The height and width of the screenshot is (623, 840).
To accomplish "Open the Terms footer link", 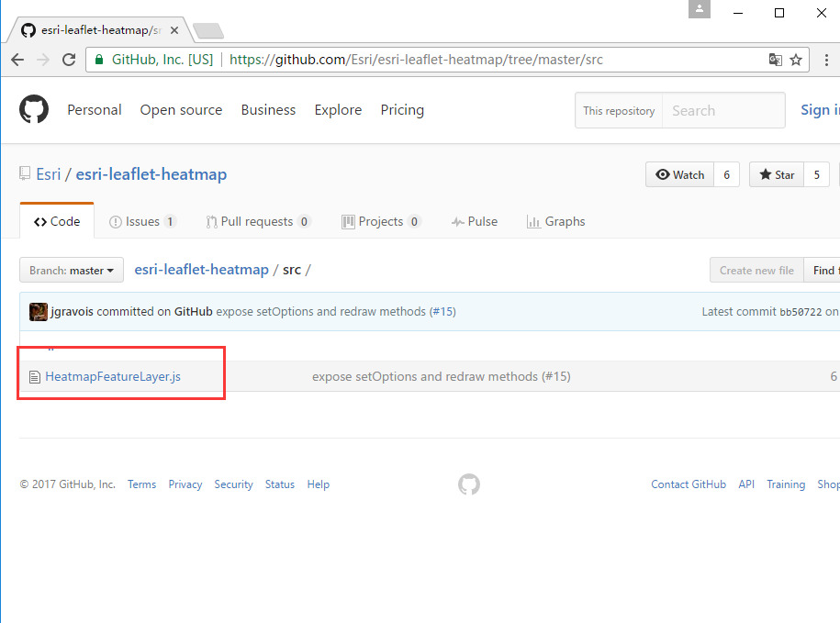I will [142, 484].
